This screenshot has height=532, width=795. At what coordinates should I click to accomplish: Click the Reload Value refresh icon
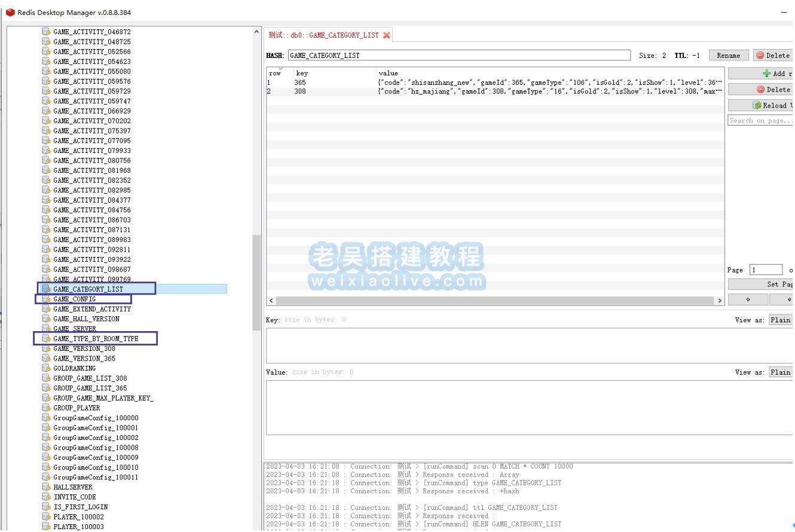pos(757,105)
